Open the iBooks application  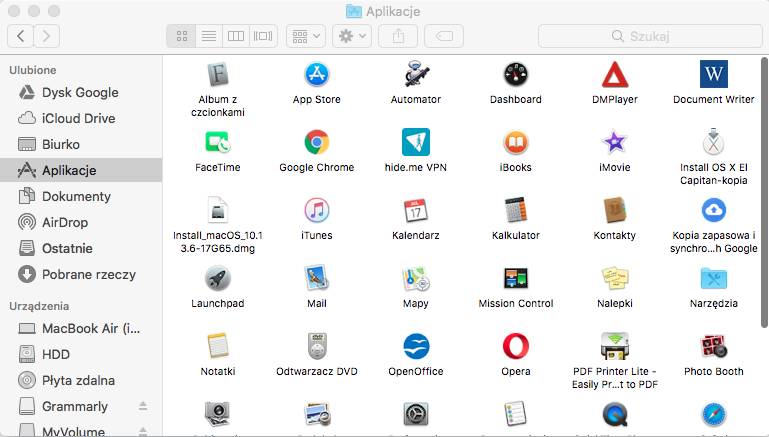tap(515, 143)
